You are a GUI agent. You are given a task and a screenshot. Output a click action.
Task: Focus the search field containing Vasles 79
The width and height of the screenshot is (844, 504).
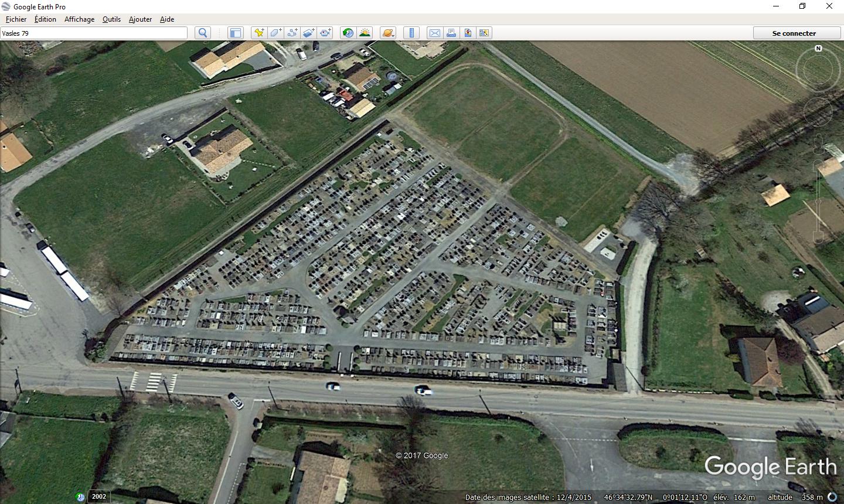coord(94,33)
